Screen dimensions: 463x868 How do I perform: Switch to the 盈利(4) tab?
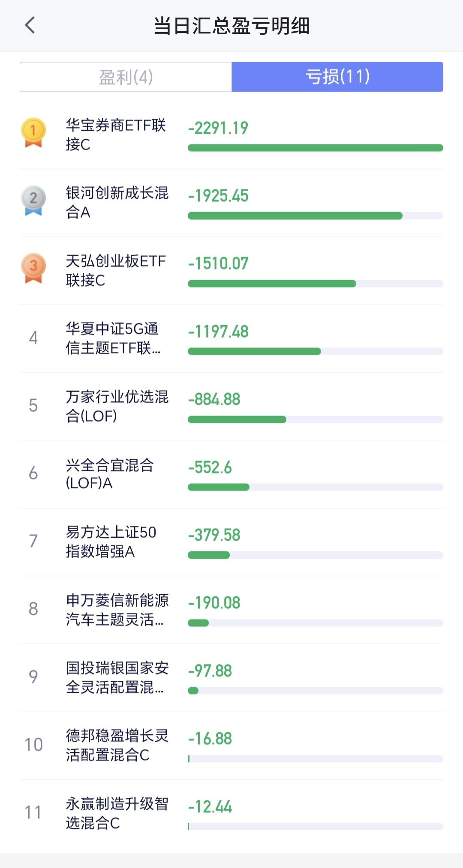coord(126,77)
